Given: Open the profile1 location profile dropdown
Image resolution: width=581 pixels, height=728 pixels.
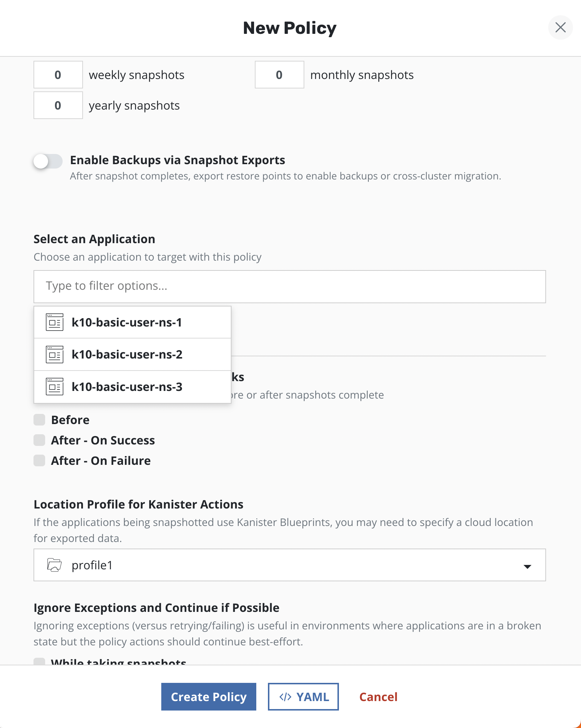Looking at the screenshot, I should click(x=289, y=565).
